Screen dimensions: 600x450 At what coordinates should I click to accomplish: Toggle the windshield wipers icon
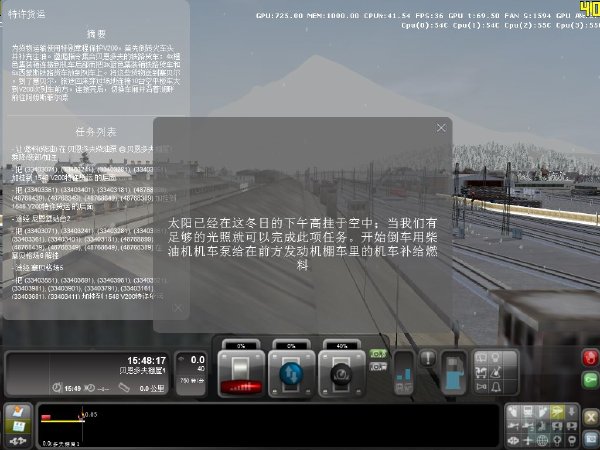coord(481,358)
